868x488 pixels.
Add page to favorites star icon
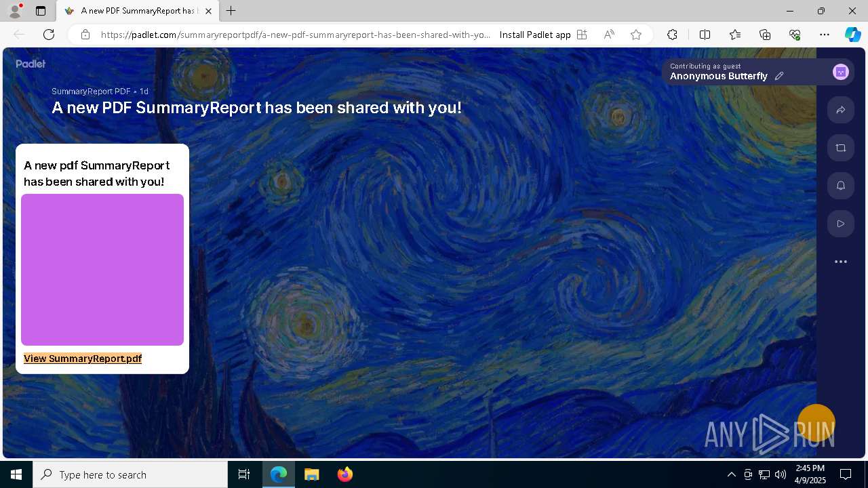(636, 35)
